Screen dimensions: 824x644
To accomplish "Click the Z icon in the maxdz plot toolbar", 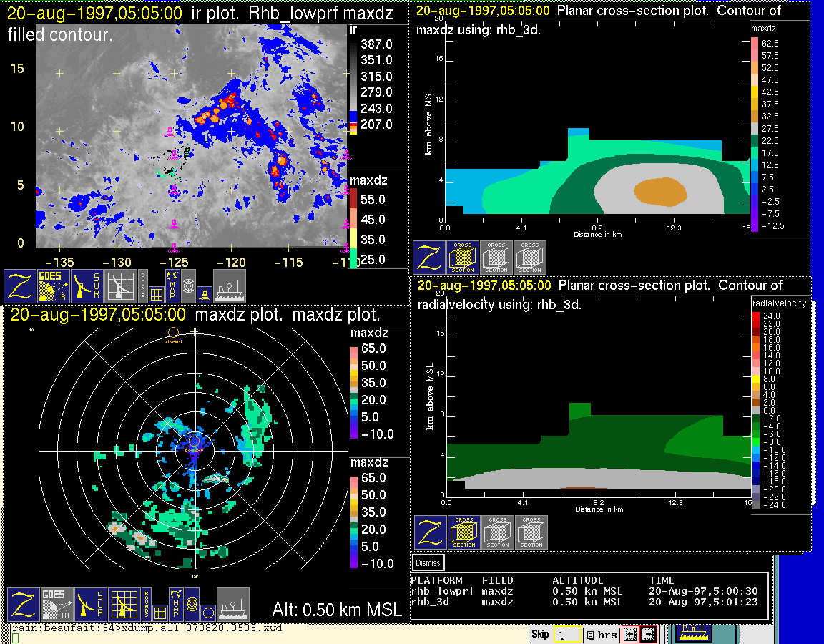I will click(22, 605).
